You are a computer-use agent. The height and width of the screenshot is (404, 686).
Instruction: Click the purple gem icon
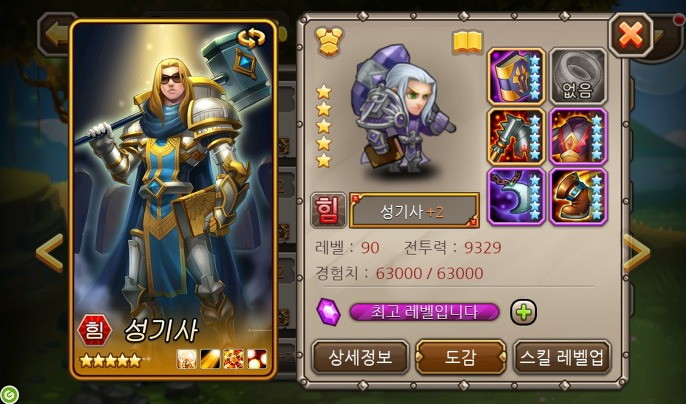coord(329,312)
